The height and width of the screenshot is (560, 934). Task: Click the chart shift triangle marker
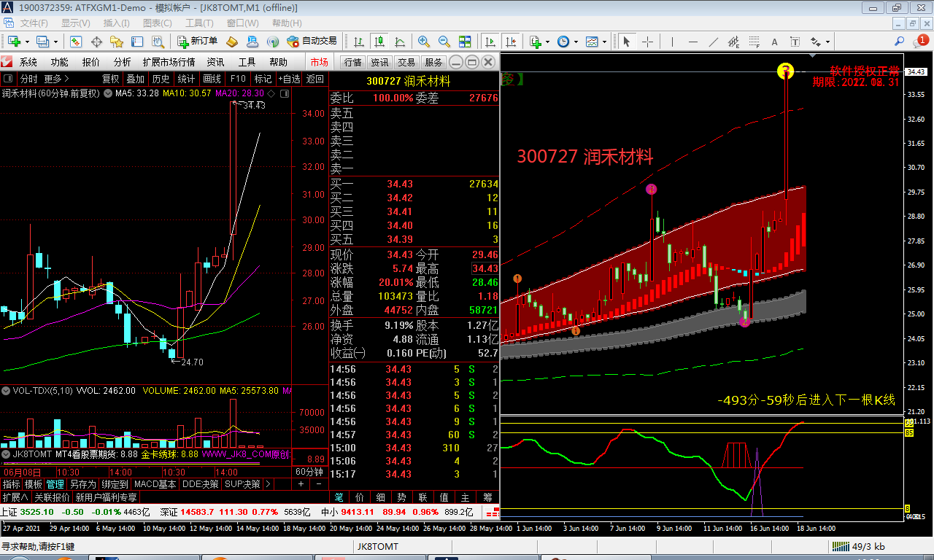click(814, 54)
